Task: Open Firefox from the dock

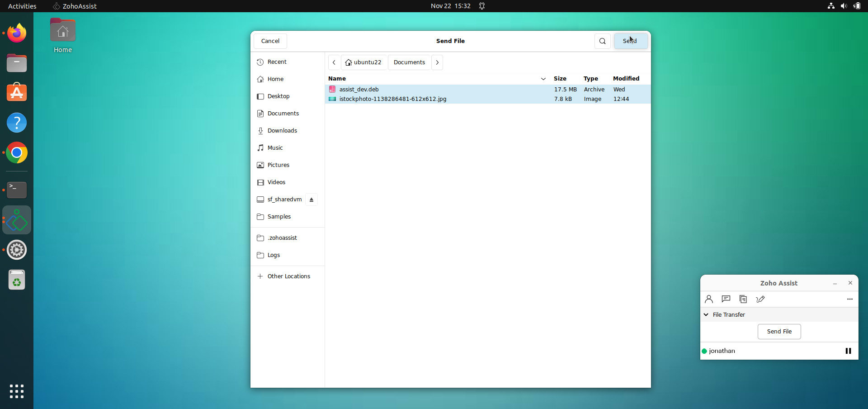Action: [16, 33]
